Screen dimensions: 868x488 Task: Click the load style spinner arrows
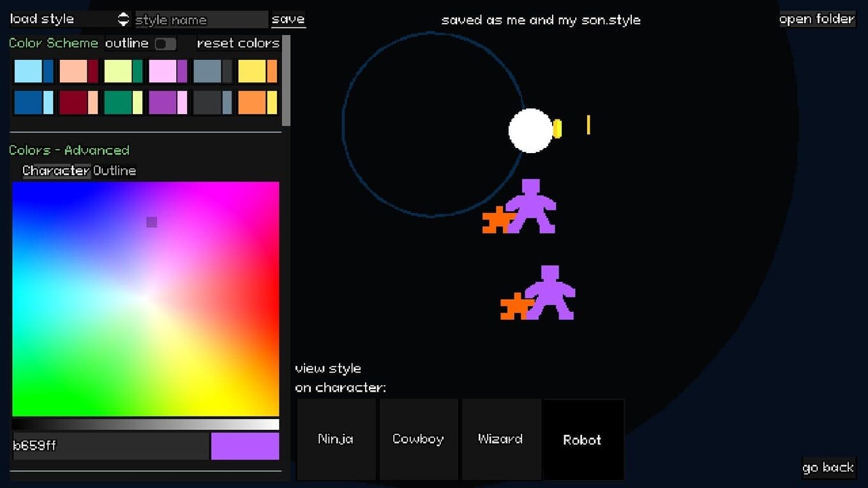point(123,19)
